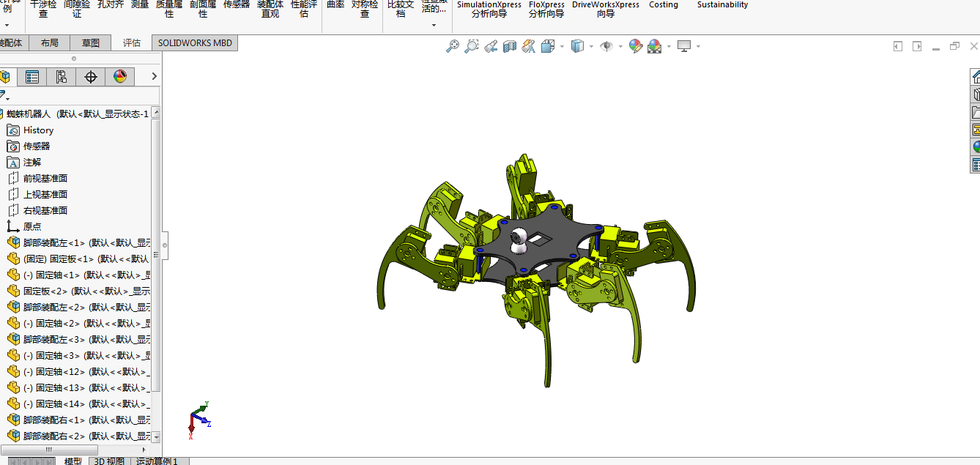Open the 测量 measure tool

click(x=140, y=4)
